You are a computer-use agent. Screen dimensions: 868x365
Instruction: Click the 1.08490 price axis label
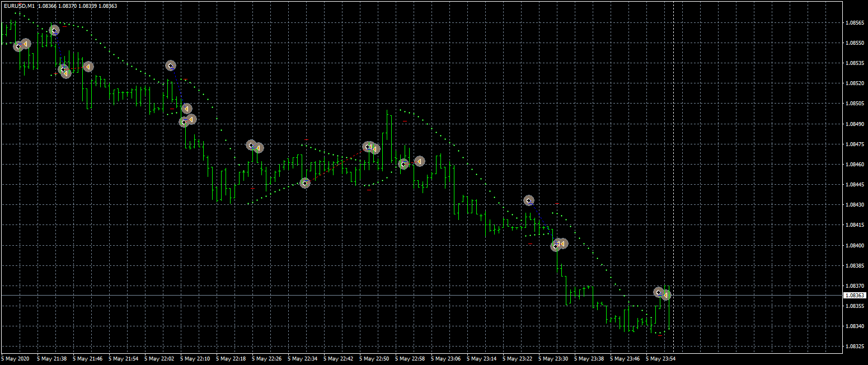(855, 124)
